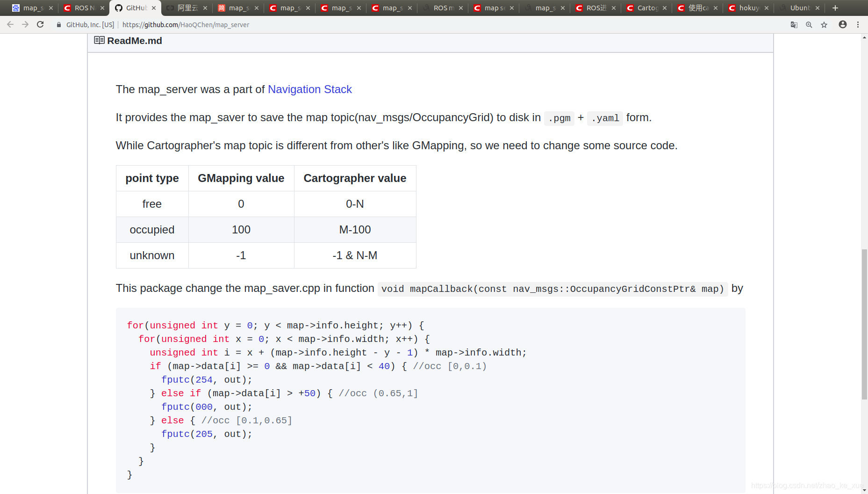Go forward to the next page

pyautogui.click(x=25, y=25)
